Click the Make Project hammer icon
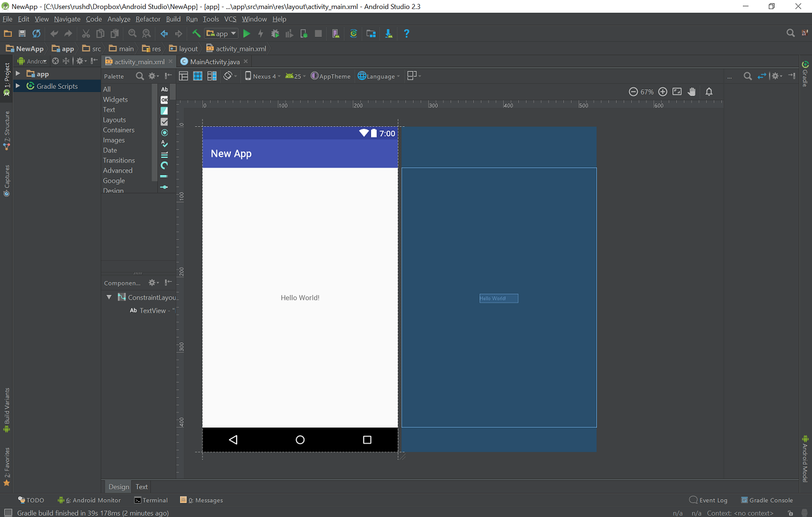Viewport: 812px width, 517px height. click(197, 34)
